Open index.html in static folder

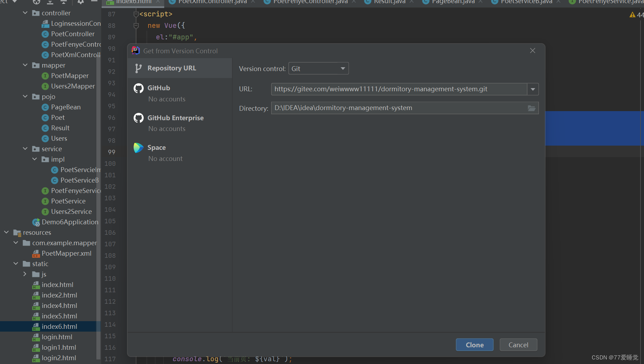[x=53, y=285]
